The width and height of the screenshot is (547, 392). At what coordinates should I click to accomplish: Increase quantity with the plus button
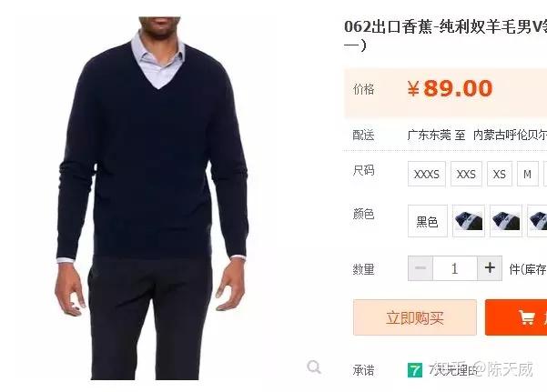click(490, 268)
